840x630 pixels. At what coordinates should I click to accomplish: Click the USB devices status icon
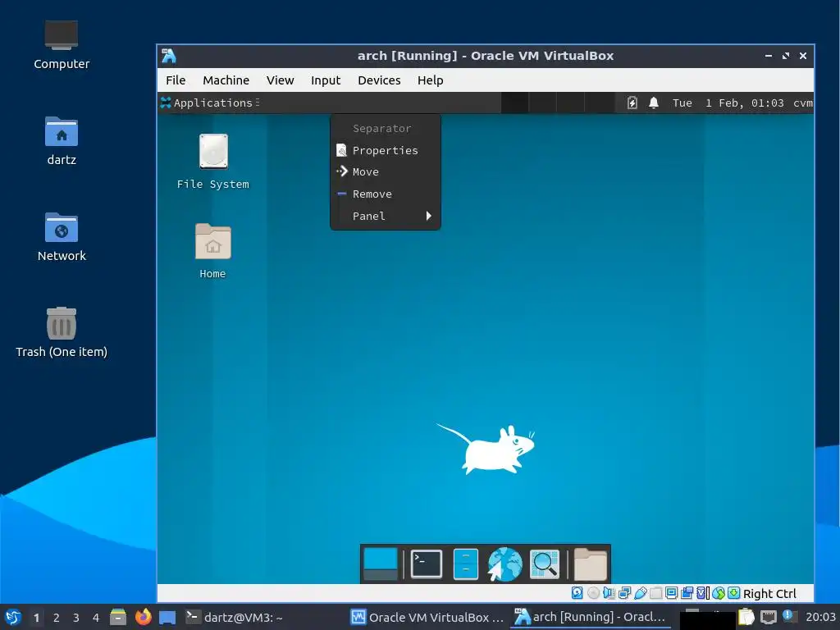[x=640, y=593]
